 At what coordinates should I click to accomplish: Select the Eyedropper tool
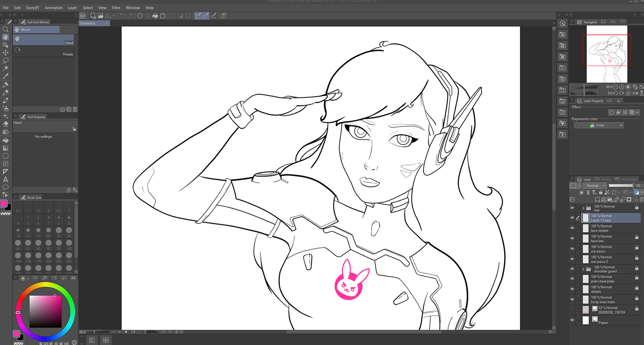6,76
